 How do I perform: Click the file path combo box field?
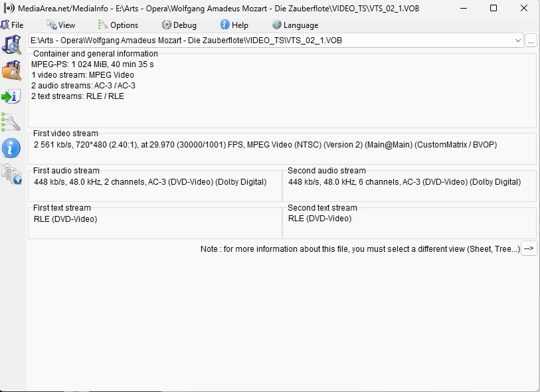pos(276,41)
